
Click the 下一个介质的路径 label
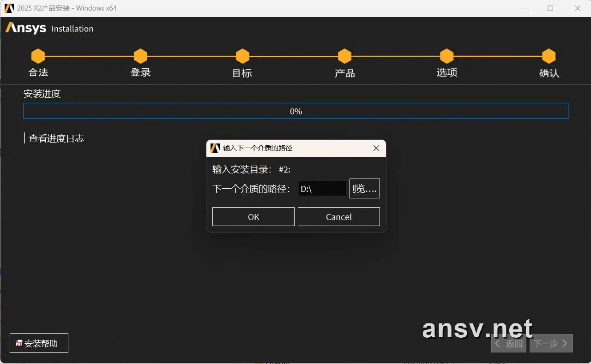252,189
